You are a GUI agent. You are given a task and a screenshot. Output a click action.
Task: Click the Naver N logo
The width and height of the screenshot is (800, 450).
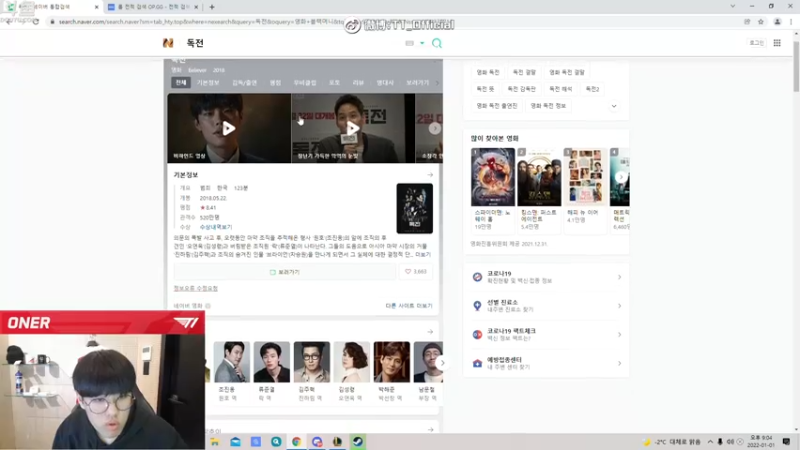pyautogui.click(x=168, y=43)
